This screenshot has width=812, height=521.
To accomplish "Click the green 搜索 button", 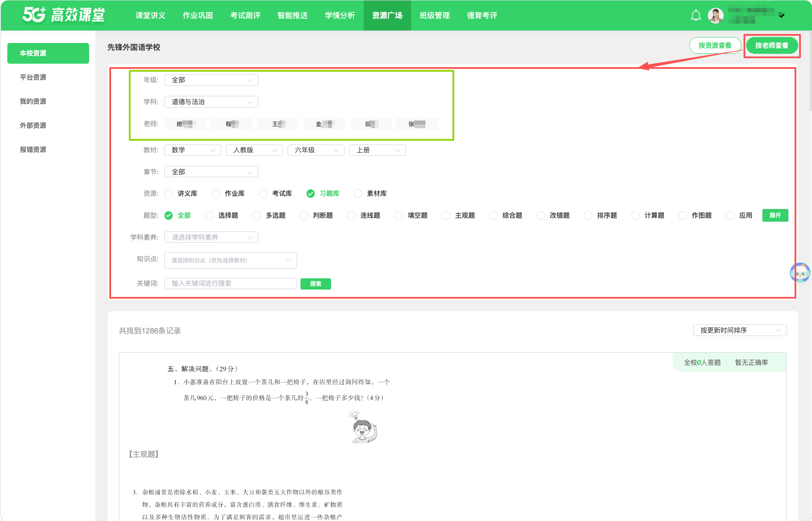I will [x=316, y=284].
